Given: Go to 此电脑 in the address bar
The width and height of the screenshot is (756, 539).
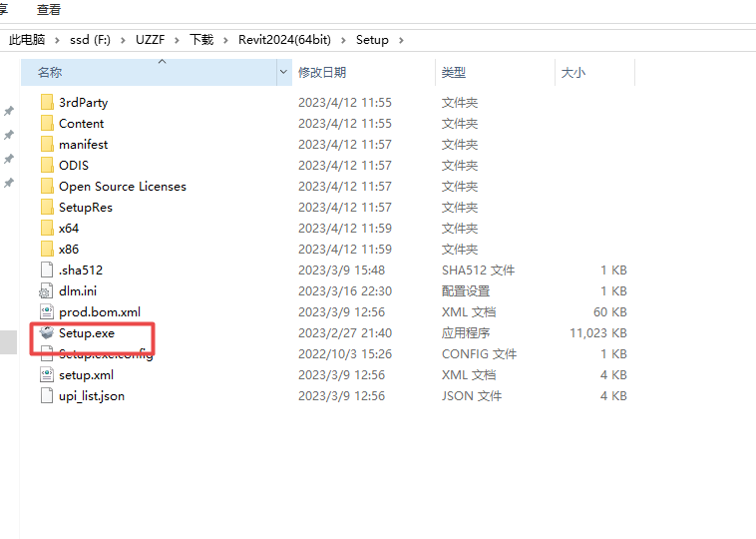Looking at the screenshot, I should coord(27,40).
